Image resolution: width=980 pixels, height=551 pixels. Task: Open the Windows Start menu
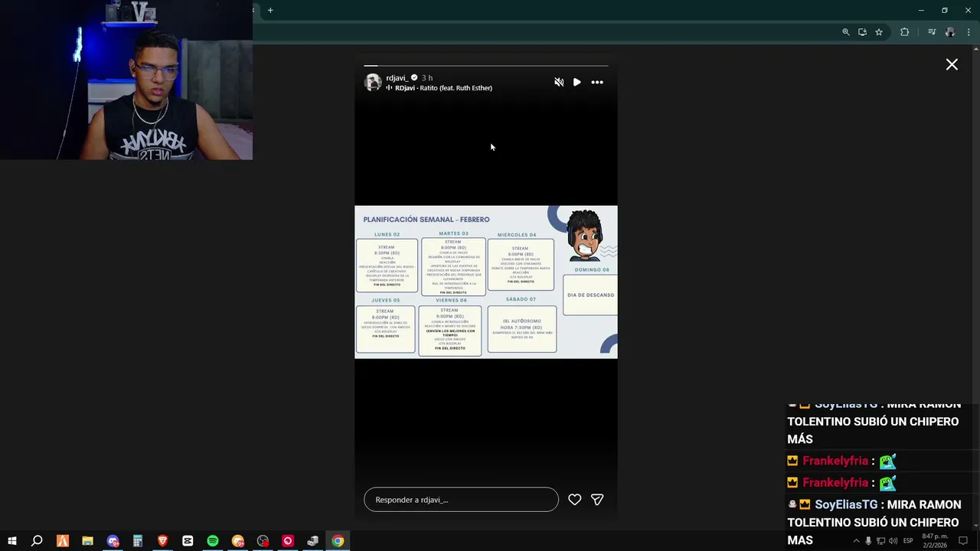pos(12,541)
